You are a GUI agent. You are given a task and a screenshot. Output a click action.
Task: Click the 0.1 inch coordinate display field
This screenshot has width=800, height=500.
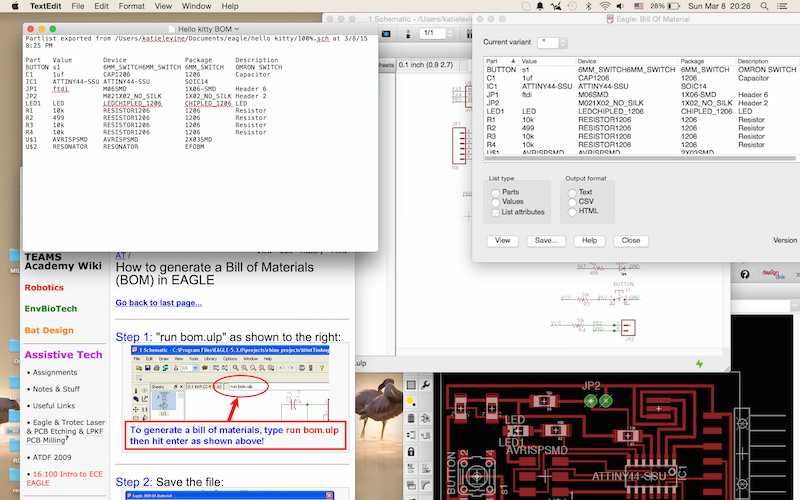pyautogui.click(x=430, y=65)
